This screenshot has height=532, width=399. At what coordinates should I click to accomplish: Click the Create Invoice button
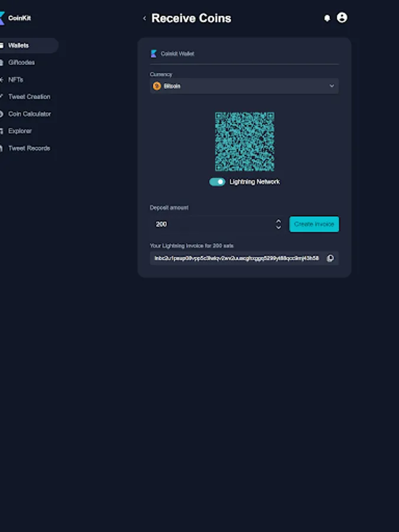point(314,224)
